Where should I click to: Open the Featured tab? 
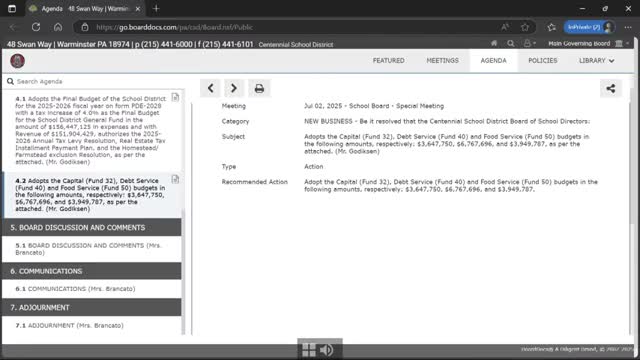[389, 60]
